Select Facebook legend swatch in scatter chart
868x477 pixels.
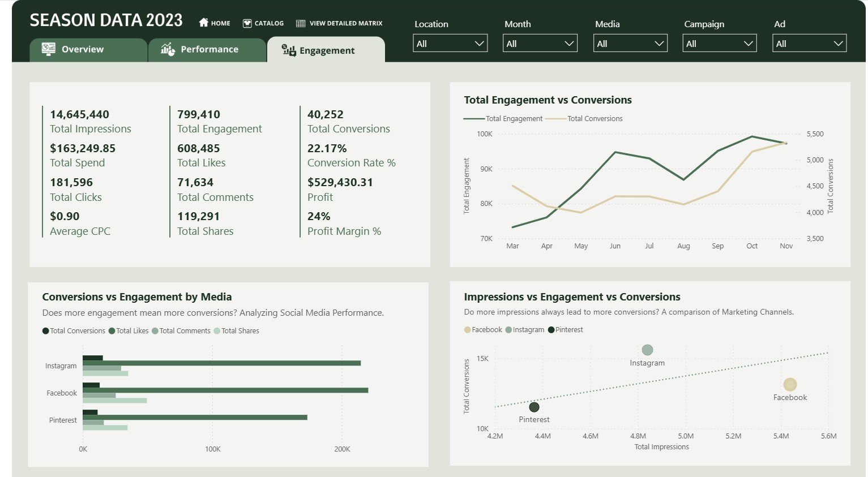coord(468,330)
